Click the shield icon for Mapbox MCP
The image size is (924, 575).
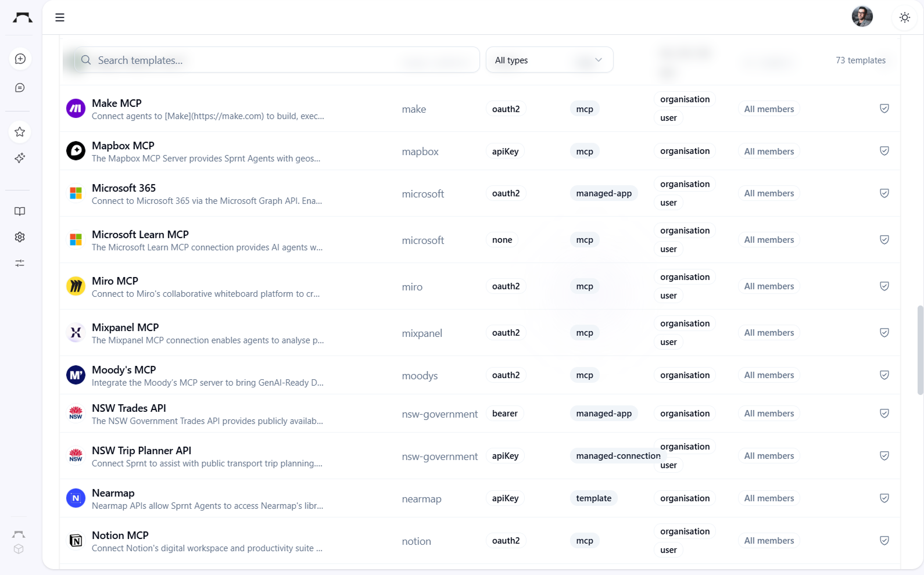click(x=884, y=151)
